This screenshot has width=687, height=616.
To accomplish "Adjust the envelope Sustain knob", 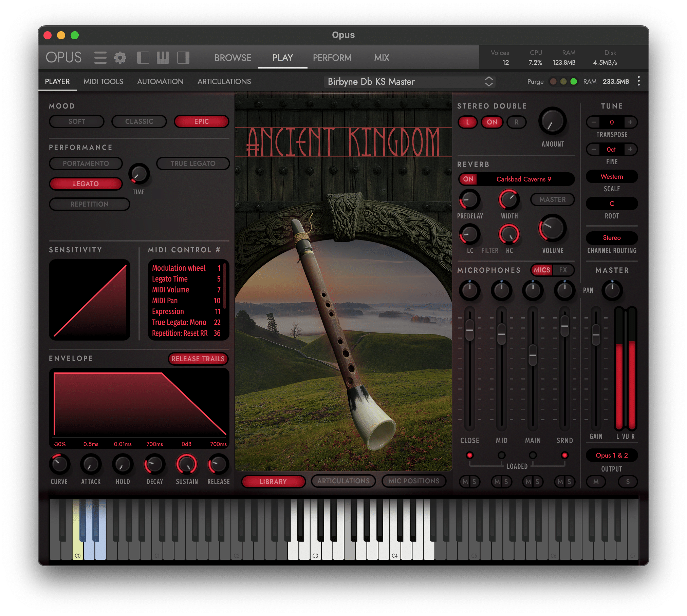I will (x=187, y=464).
